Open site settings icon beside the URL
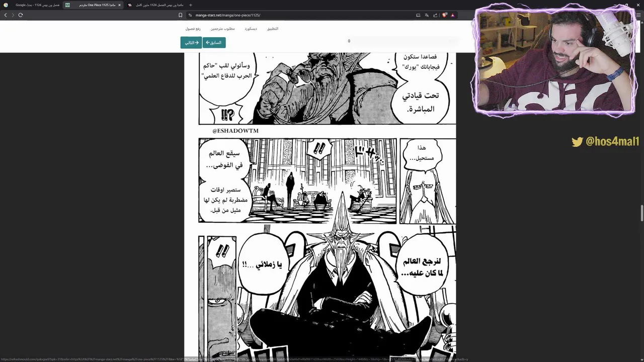644x362 pixels. pyautogui.click(x=190, y=15)
